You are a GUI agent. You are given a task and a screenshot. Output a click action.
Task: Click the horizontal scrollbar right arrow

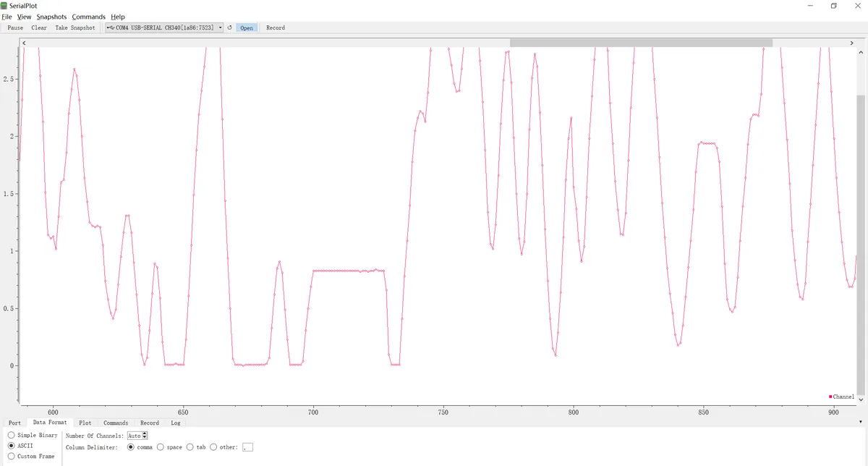click(x=852, y=43)
